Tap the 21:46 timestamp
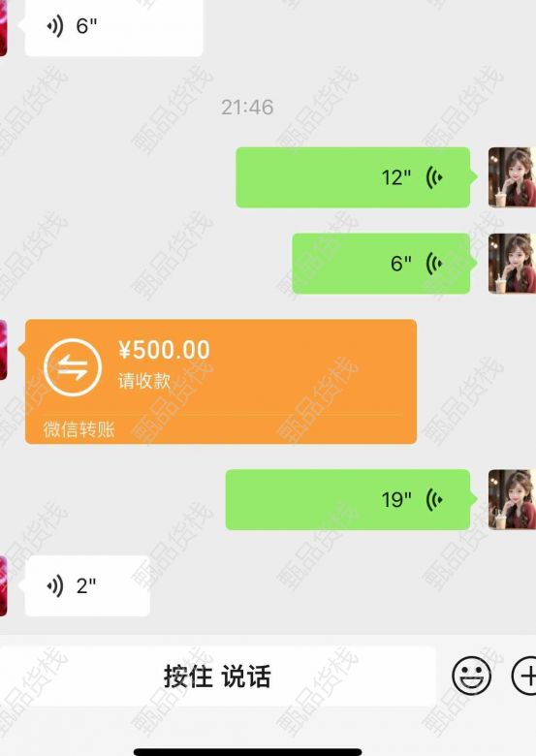 [247, 107]
